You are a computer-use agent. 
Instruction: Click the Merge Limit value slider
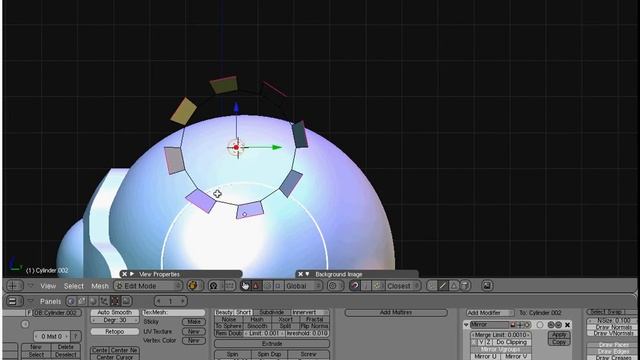[501, 335]
